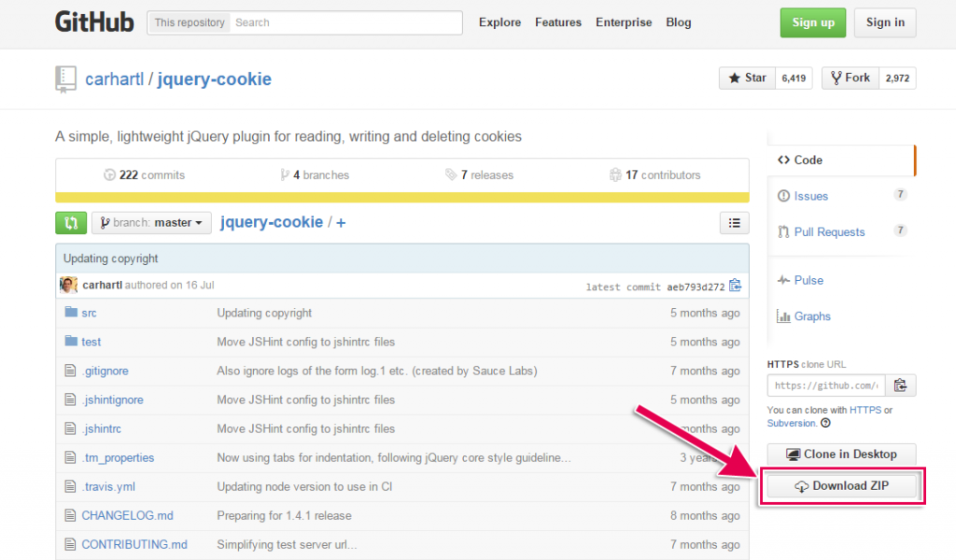
Task: Expand the branch: master dropdown
Action: pos(151,222)
